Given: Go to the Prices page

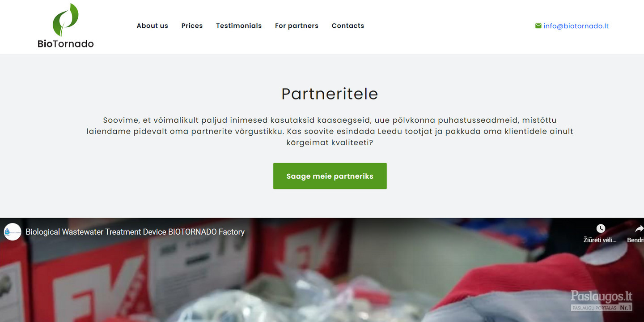Looking at the screenshot, I should point(192,26).
